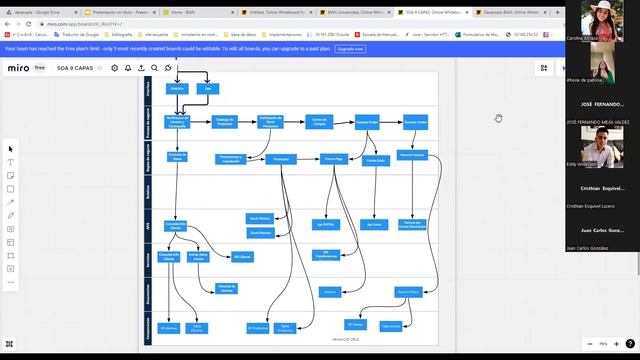Zoom out with the minus button
Viewport: 640px width, 360px height.
[590, 344]
